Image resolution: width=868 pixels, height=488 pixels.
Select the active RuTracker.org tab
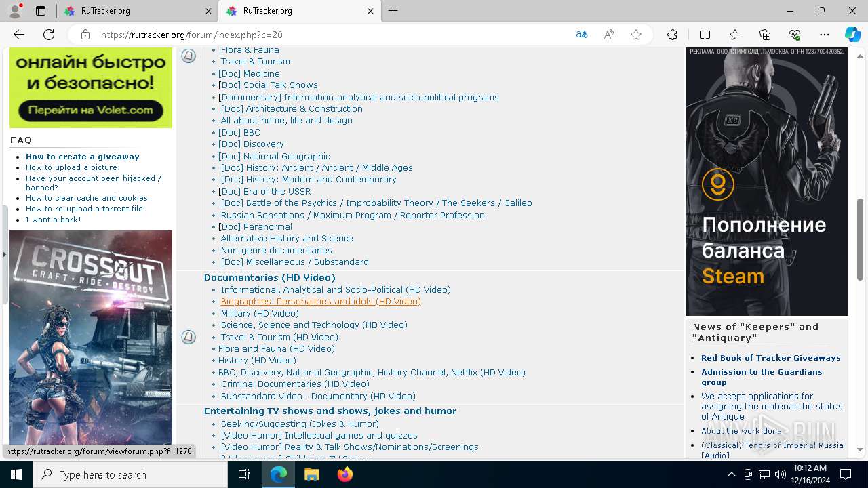[300, 11]
